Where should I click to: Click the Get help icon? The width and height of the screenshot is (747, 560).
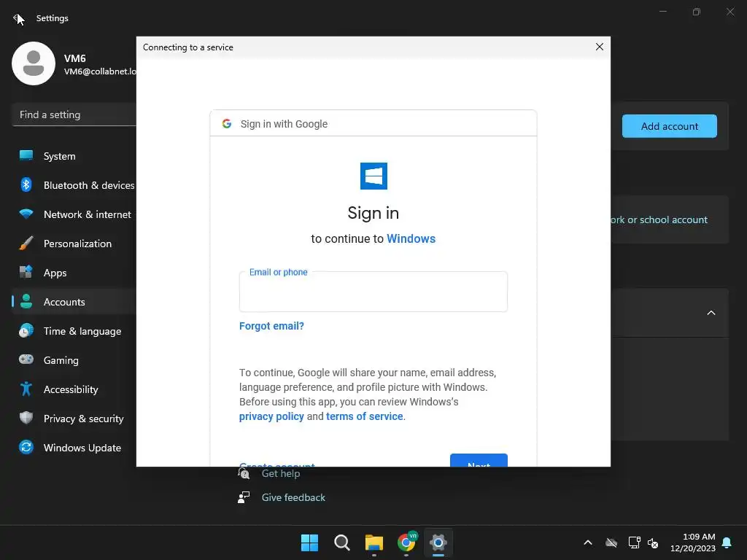[244, 473]
